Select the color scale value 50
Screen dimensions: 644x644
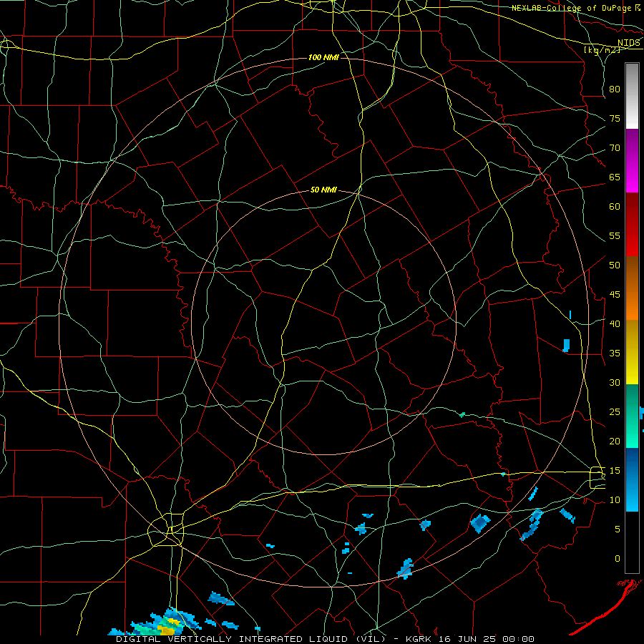615,265
